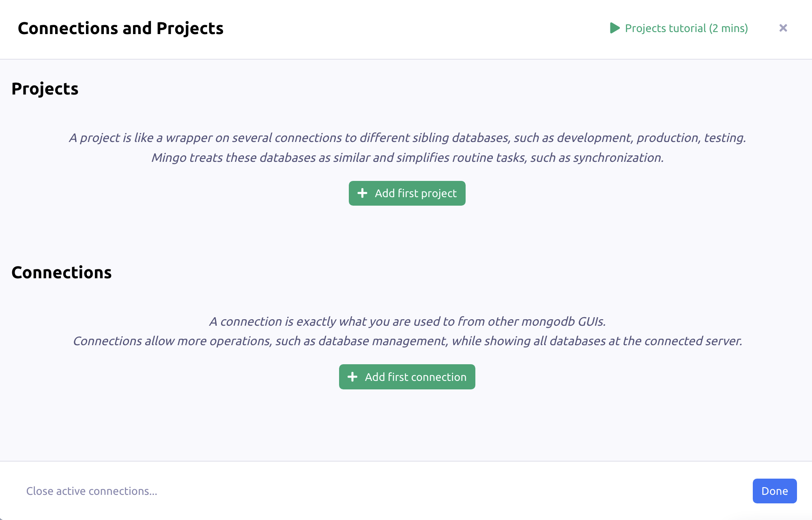This screenshot has width=812, height=520.
Task: Click the 'A connection is exactly what' sentence
Action: pos(407,322)
